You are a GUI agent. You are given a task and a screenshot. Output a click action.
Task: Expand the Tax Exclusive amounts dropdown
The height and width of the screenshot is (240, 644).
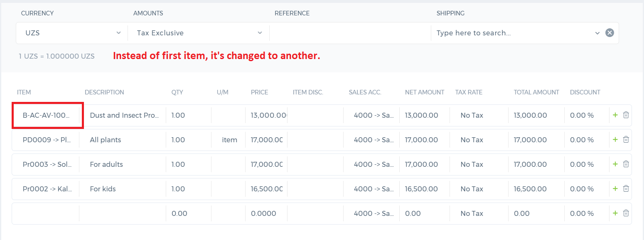pyautogui.click(x=199, y=33)
